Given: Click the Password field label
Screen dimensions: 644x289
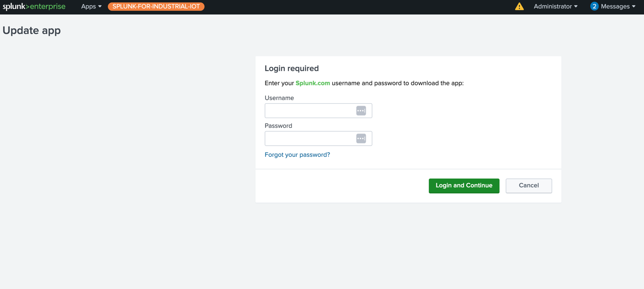Looking at the screenshot, I should (x=278, y=126).
